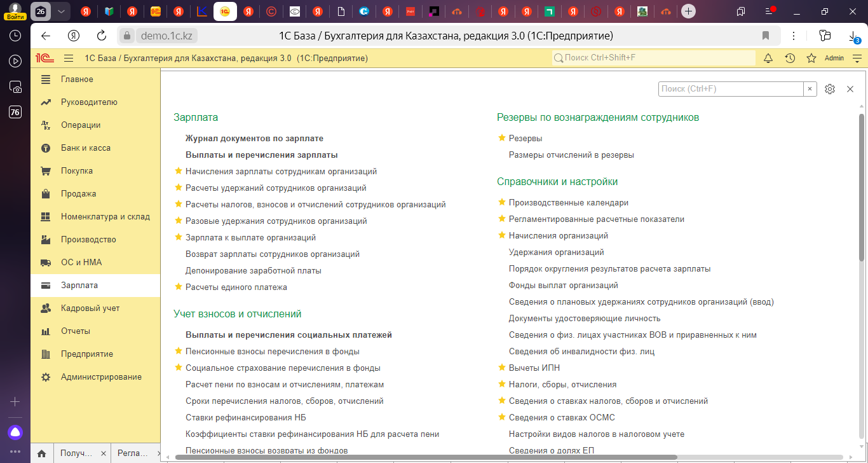Screen dimensions: 868x463
Task: Open the Кадровый учет section
Action: pyautogui.click(x=90, y=308)
